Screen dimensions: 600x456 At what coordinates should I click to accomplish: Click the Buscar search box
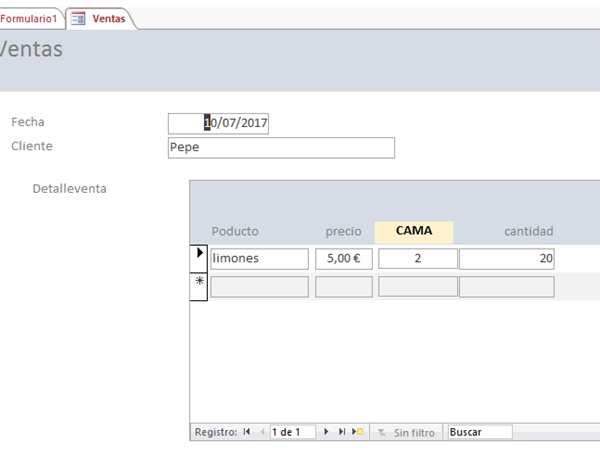tap(479, 432)
